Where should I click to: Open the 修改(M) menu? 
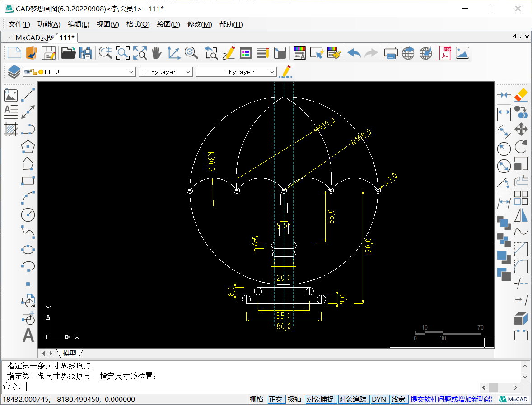(200, 24)
